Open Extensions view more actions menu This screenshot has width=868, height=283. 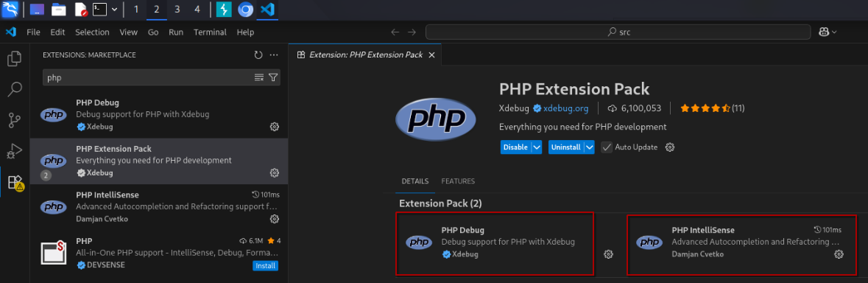pos(273,55)
